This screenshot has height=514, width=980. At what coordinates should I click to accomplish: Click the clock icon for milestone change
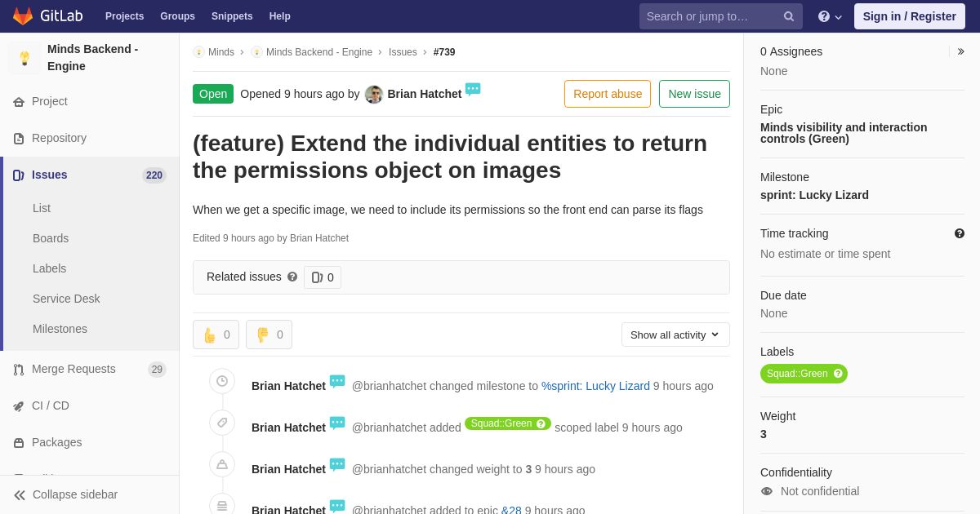[x=222, y=381]
